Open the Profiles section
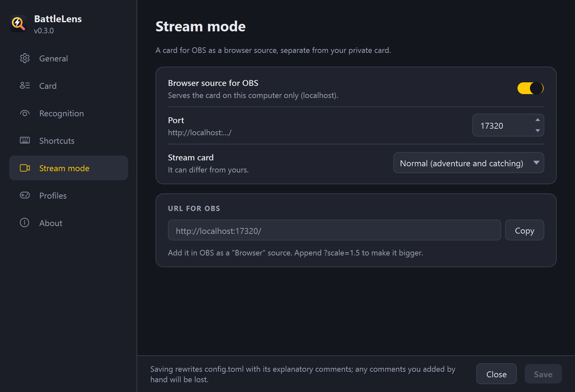 (69, 196)
